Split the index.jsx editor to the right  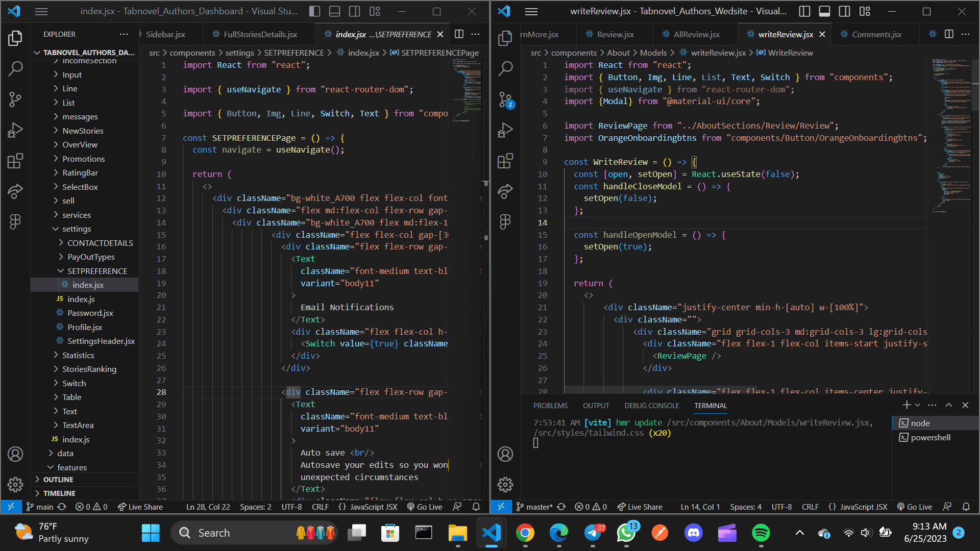click(x=459, y=34)
